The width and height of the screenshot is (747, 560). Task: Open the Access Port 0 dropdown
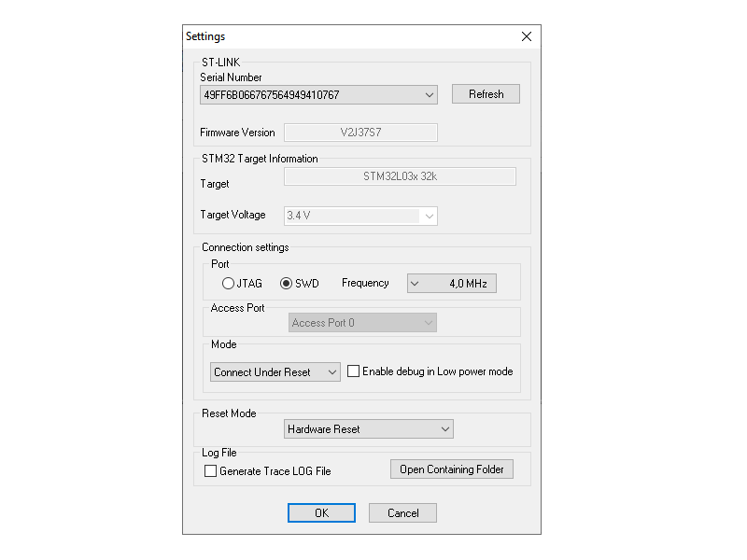click(x=362, y=322)
